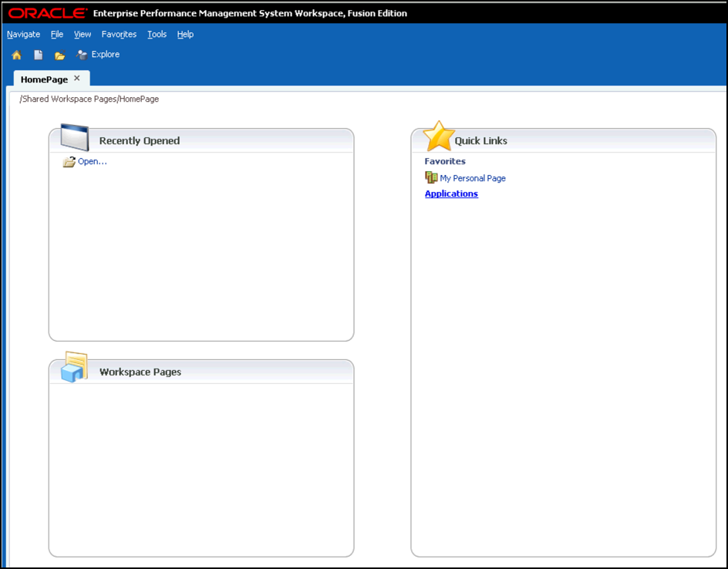Click the Oracle logo in the header

48,13
